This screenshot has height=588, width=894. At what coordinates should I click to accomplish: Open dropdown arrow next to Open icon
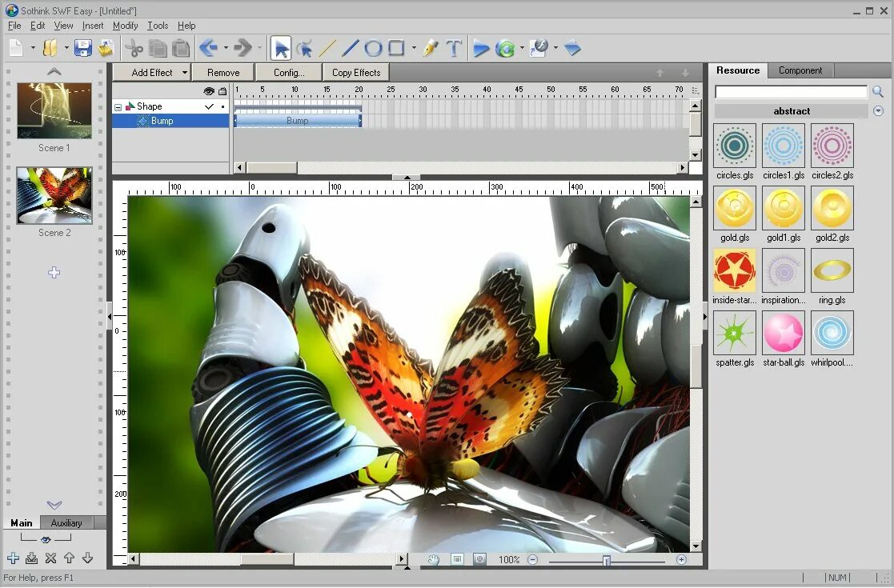(66, 49)
